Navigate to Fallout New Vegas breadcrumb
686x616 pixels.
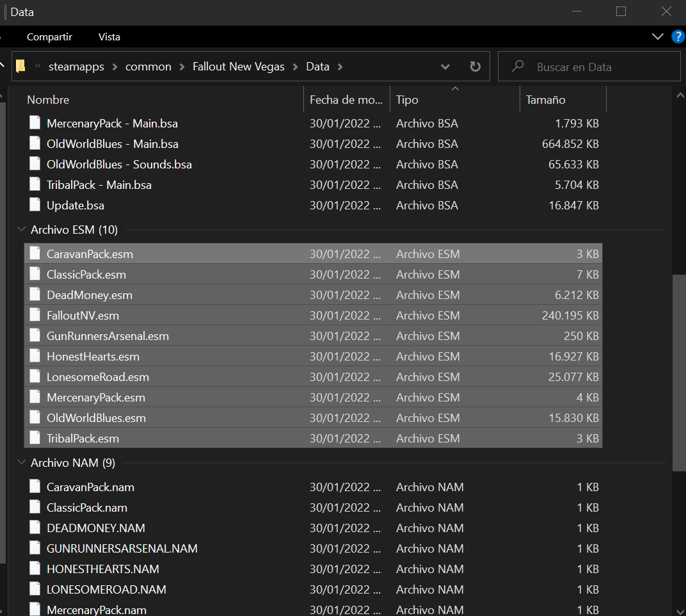238,67
